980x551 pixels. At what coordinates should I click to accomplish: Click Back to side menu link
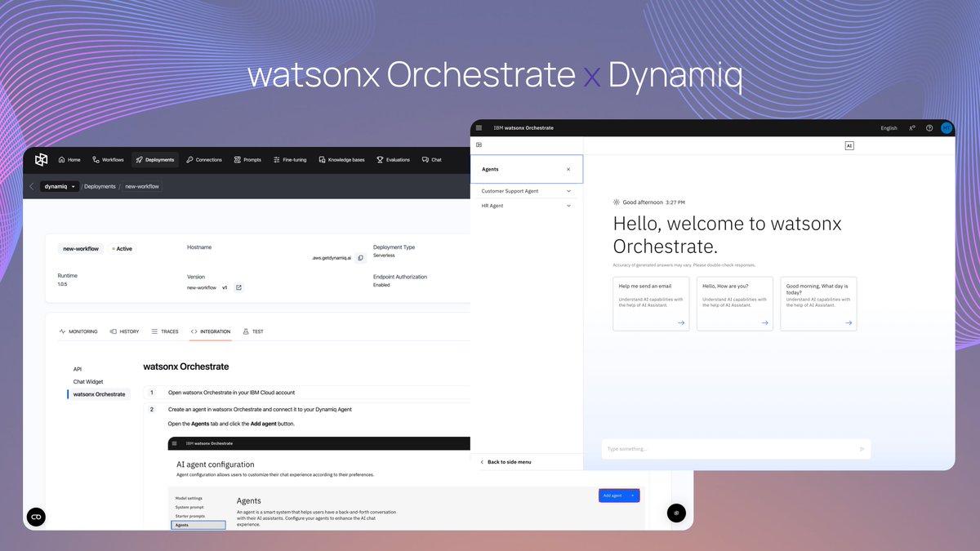coord(506,462)
